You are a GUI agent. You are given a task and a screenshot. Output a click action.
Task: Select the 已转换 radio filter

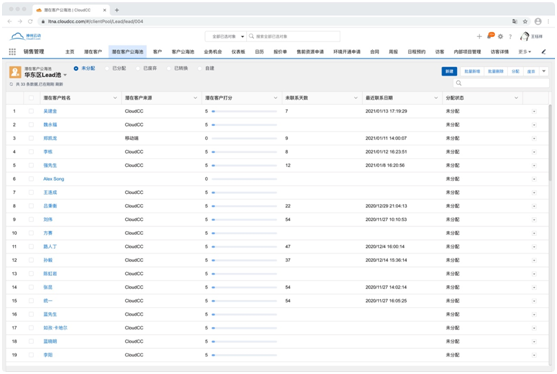169,68
